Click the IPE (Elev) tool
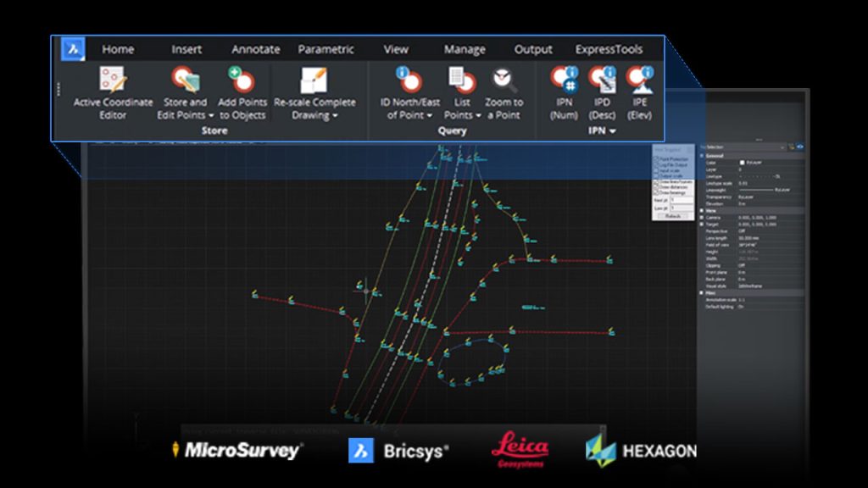Viewport: 868px width, 488px height. [x=639, y=79]
